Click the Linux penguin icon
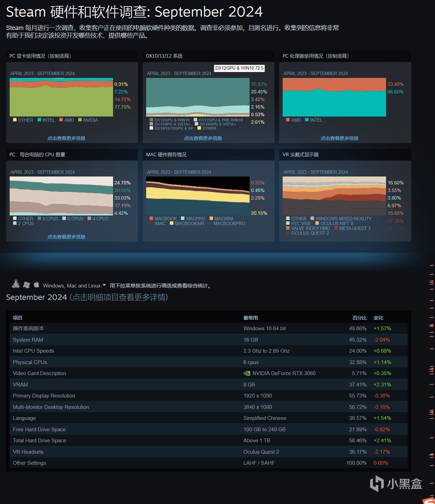Viewport: 435px width, 504px height. 16,284
